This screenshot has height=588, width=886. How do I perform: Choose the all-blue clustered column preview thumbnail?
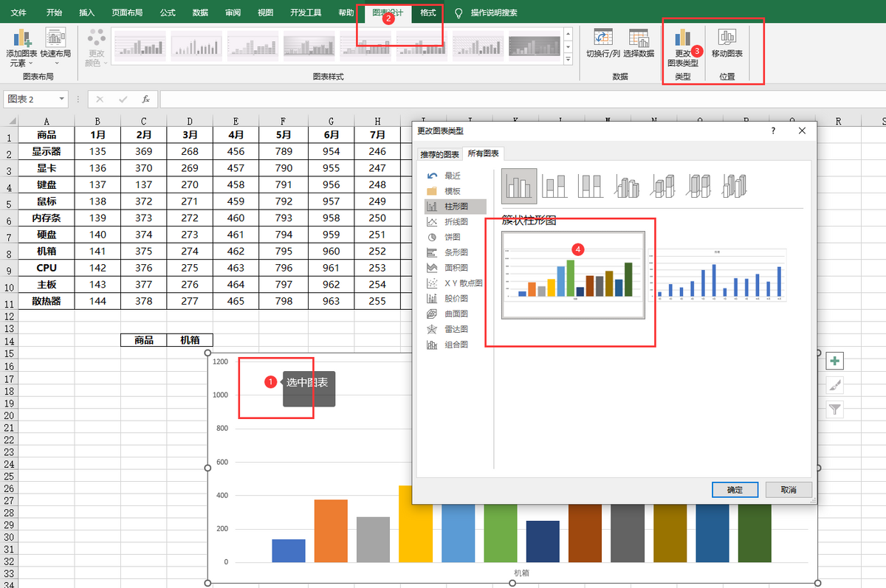717,274
